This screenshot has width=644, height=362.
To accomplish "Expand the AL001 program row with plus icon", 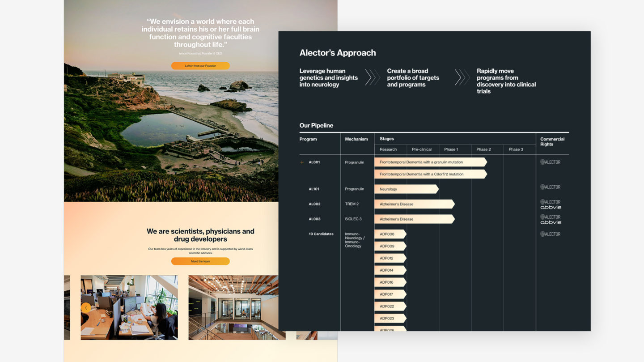I will [x=302, y=162].
